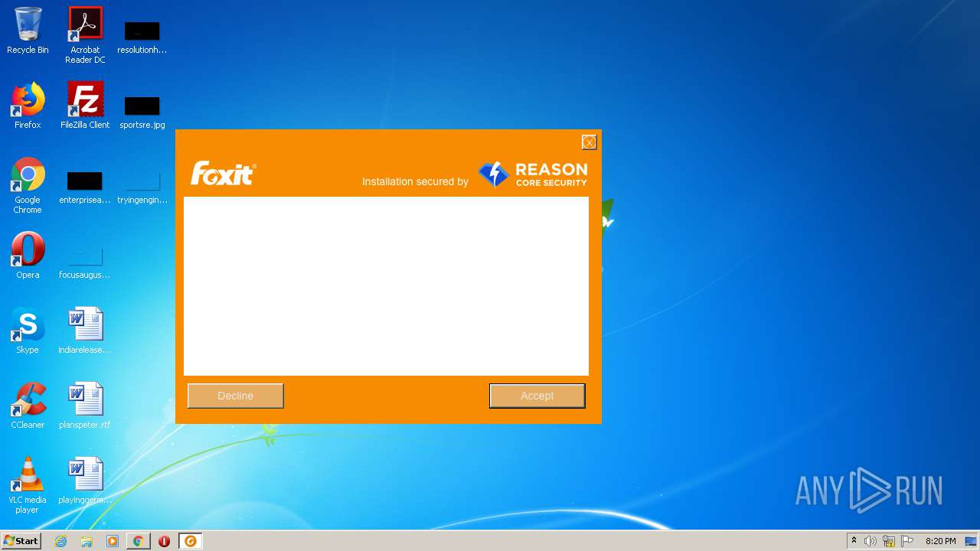Close the Foxit installer dialog

(x=589, y=142)
